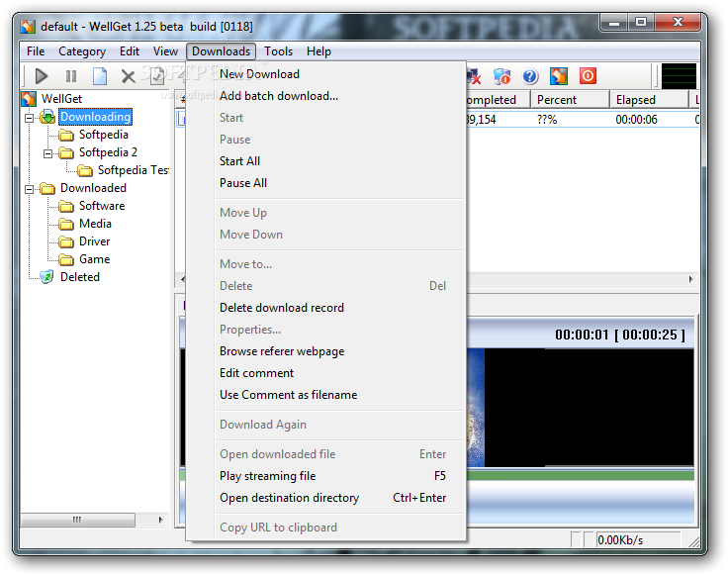Image resolution: width=728 pixels, height=576 pixels.
Task: Choose New Download from the menu
Action: point(326,74)
